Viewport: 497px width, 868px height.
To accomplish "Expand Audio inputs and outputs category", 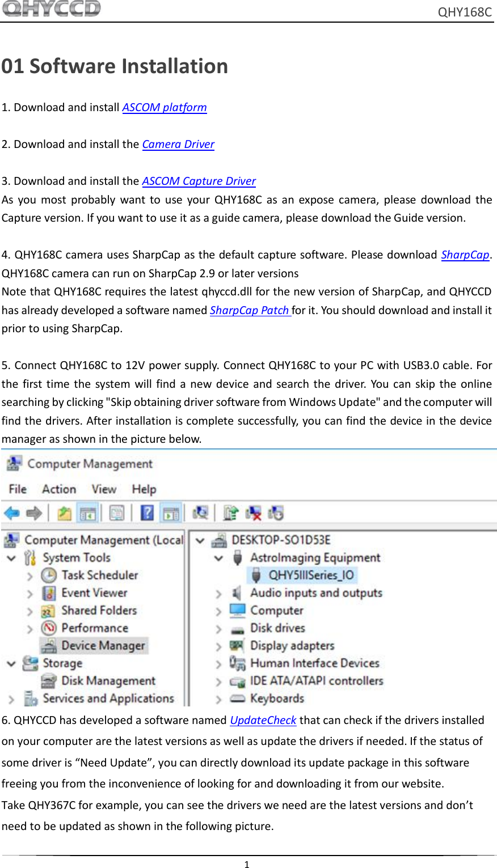I will click(x=218, y=594).
